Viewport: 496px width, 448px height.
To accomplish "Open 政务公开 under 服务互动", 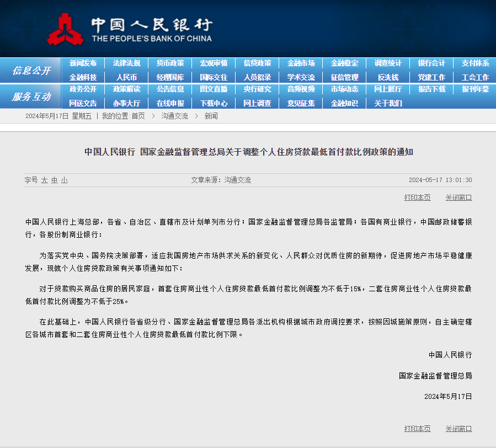I will [x=83, y=90].
